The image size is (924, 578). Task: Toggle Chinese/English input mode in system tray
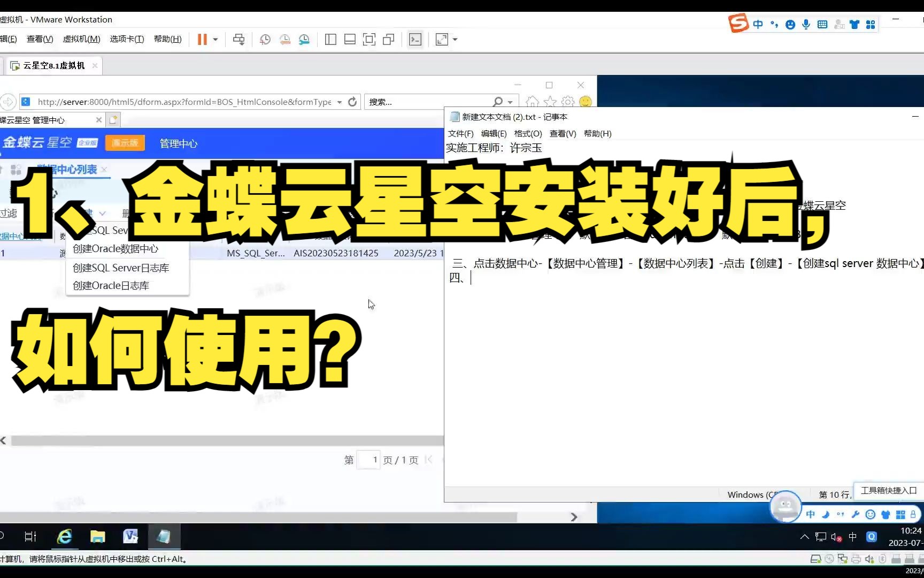tap(852, 537)
